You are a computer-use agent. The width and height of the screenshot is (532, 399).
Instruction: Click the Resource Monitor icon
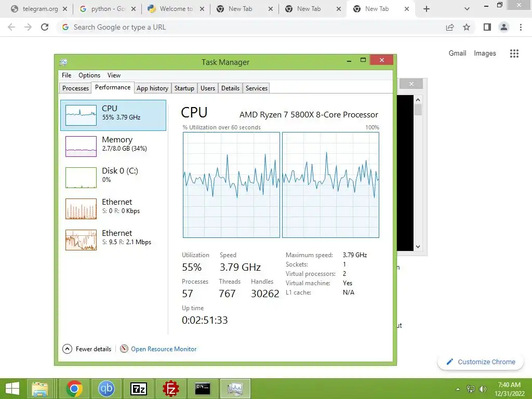pos(124,349)
